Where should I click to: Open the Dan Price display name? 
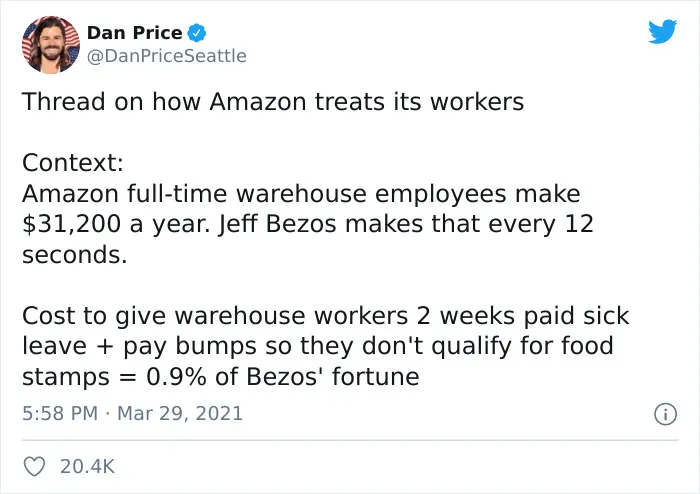click(x=134, y=33)
